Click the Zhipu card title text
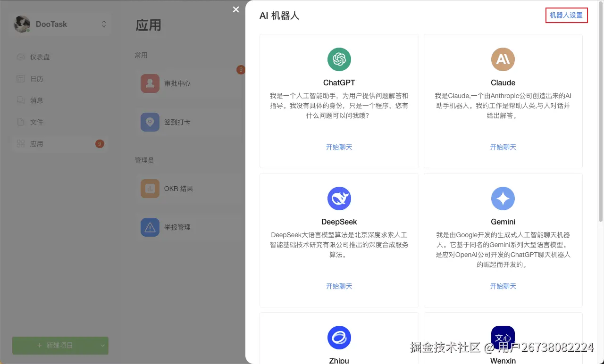This screenshot has width=604, height=364. coord(339,361)
